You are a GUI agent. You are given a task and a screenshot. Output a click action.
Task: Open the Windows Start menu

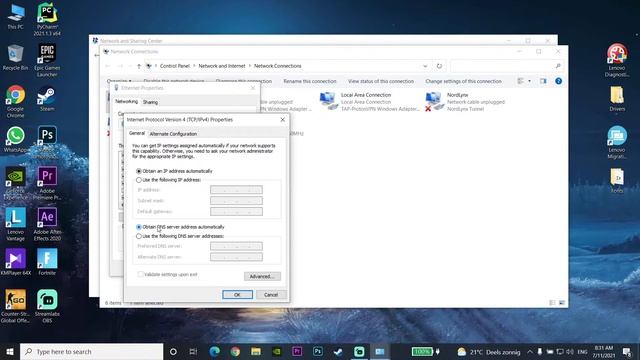tap(10, 351)
